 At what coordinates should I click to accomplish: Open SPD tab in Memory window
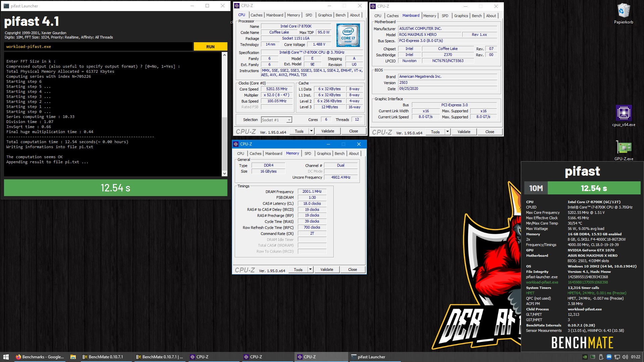[x=308, y=154]
